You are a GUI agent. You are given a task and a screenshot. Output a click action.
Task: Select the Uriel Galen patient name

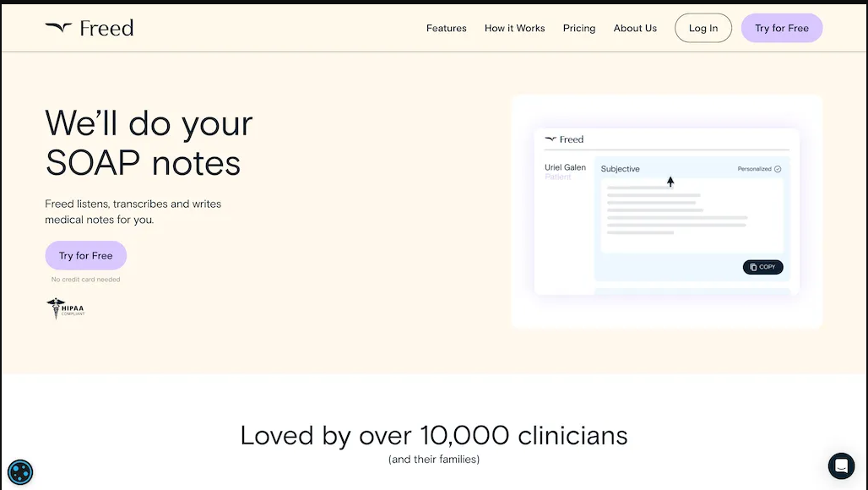[565, 167]
